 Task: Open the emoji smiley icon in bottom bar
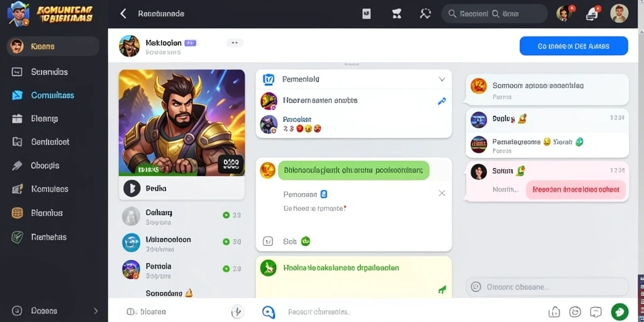coord(575,312)
